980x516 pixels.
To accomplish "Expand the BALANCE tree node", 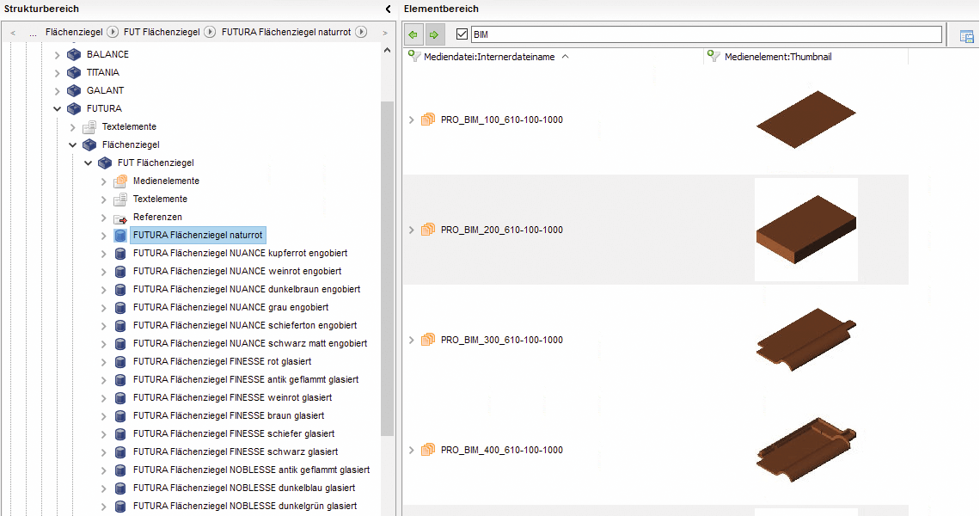I will (57, 55).
